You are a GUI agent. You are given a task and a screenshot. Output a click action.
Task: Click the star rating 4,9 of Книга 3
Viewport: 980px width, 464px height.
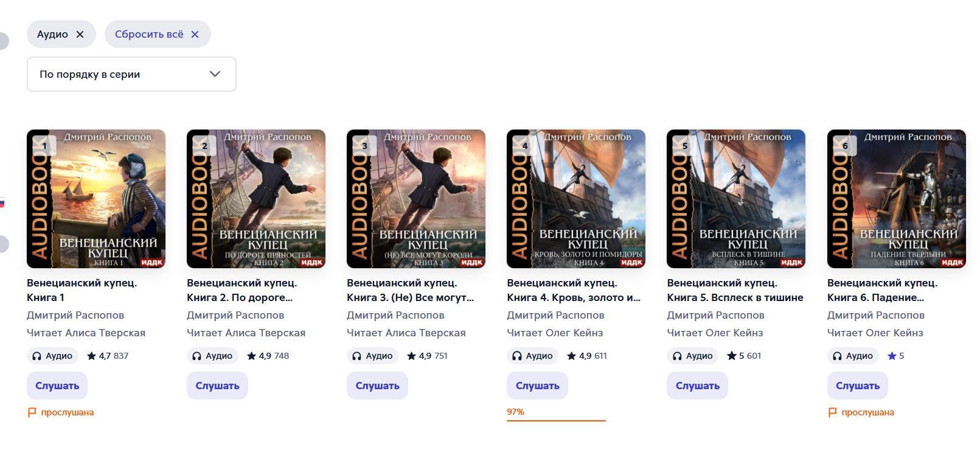419,356
